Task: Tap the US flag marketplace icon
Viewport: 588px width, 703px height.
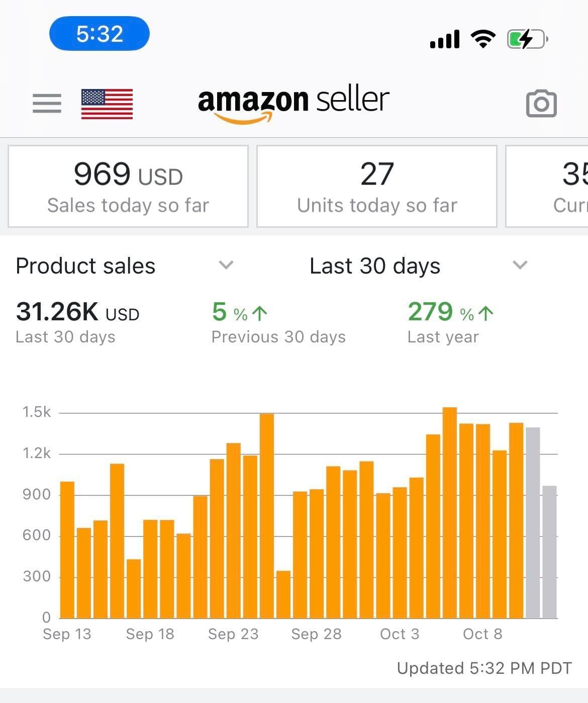Action: click(107, 104)
